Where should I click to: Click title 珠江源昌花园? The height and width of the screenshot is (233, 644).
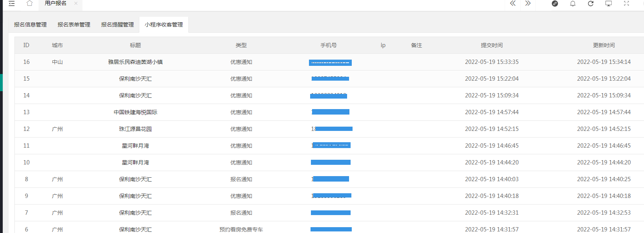coord(135,129)
